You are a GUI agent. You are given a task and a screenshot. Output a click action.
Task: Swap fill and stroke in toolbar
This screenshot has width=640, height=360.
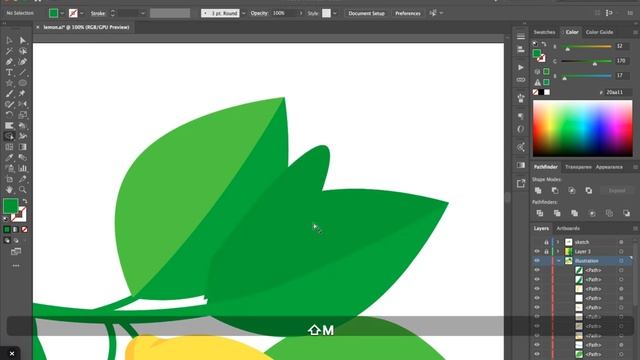(x=24, y=201)
